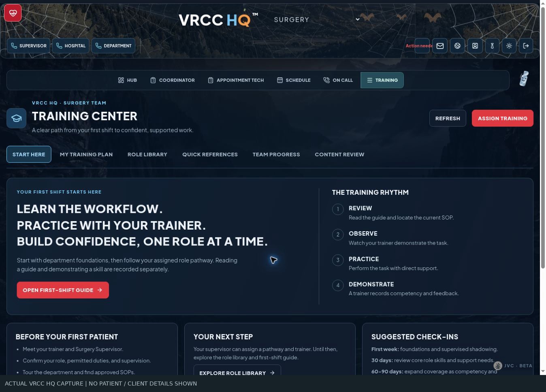Select the Start Here tab
This screenshot has width=546, height=392.
pos(29,154)
